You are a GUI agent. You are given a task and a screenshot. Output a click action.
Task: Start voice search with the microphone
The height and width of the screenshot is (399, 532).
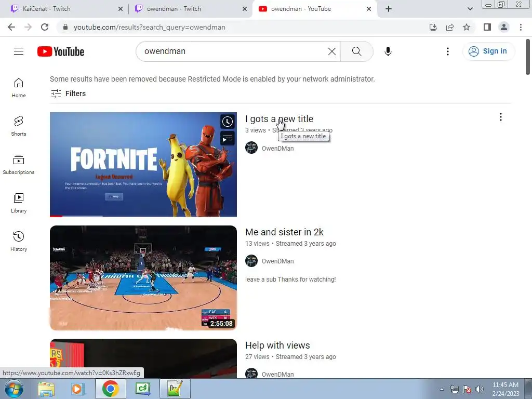(x=388, y=51)
